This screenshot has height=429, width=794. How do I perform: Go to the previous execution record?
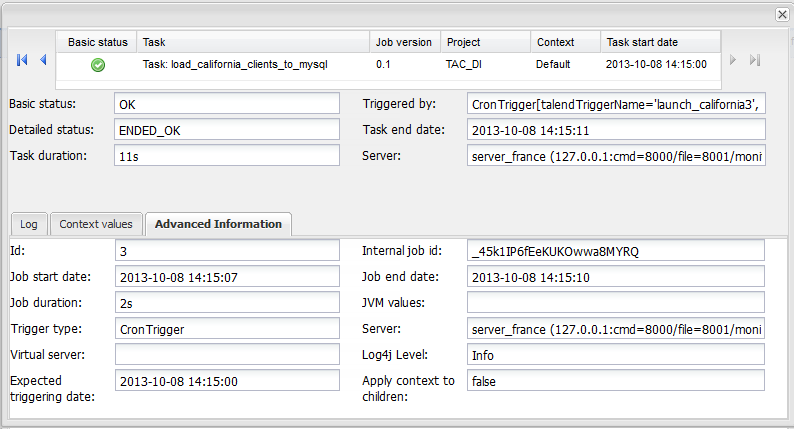pyautogui.click(x=43, y=61)
